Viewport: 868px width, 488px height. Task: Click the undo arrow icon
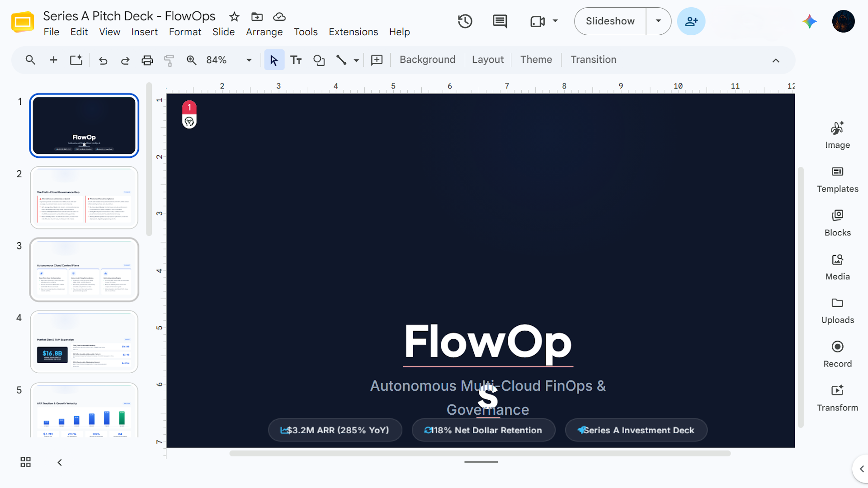103,60
